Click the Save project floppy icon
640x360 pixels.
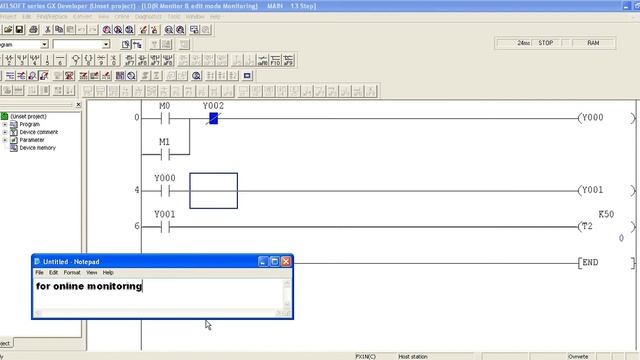tap(19, 29)
